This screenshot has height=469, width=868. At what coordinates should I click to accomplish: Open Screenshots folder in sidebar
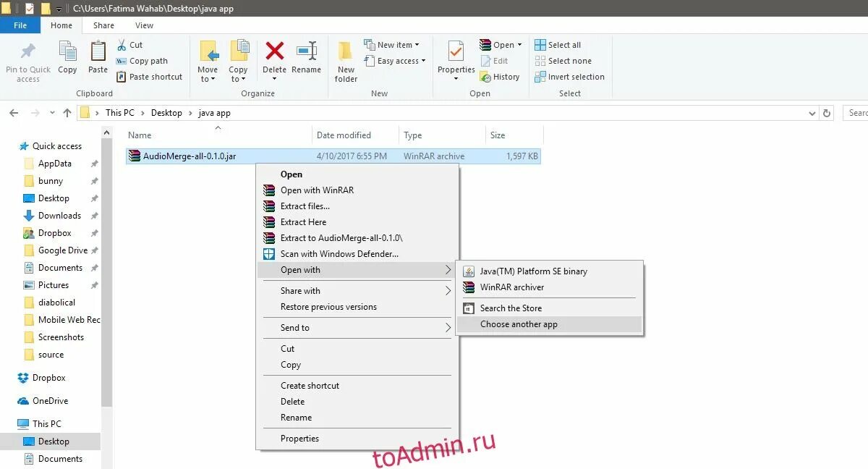click(x=61, y=337)
